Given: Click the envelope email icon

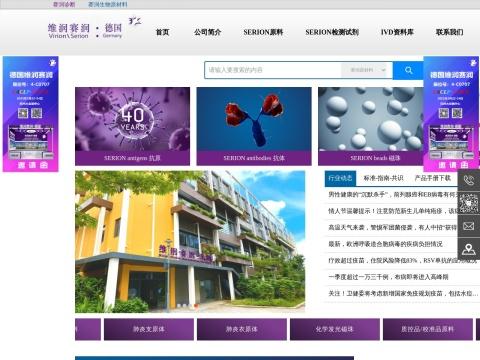Looking at the screenshot, I should (x=469, y=226).
